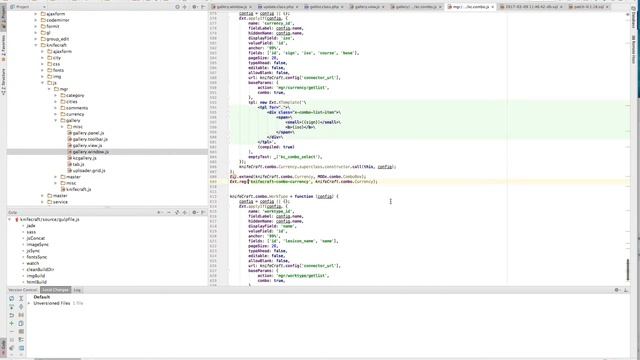Hide the Version Control panel via header icon
The image size is (640, 360).
pyautogui.click(x=626, y=290)
